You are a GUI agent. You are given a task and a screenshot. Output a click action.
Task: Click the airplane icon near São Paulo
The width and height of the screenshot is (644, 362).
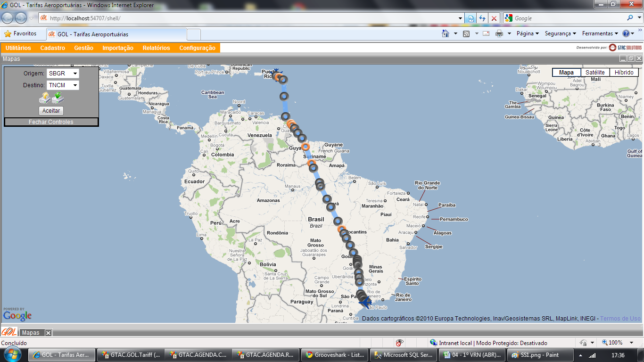point(365,303)
